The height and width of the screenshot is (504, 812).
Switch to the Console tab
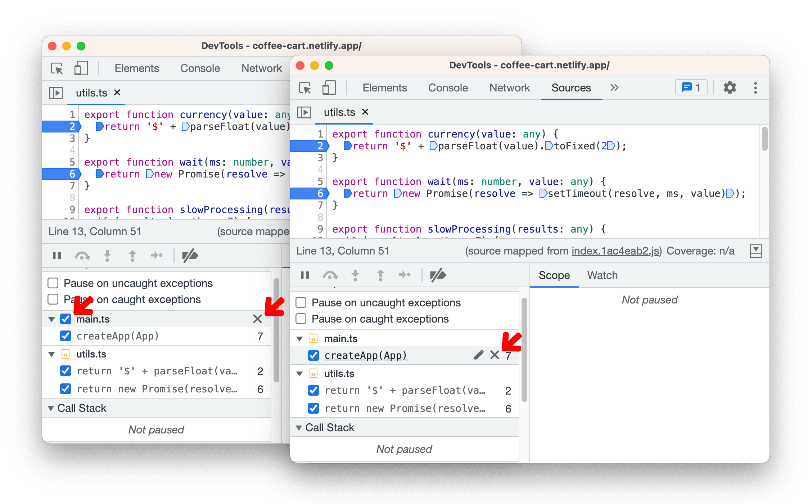click(449, 88)
